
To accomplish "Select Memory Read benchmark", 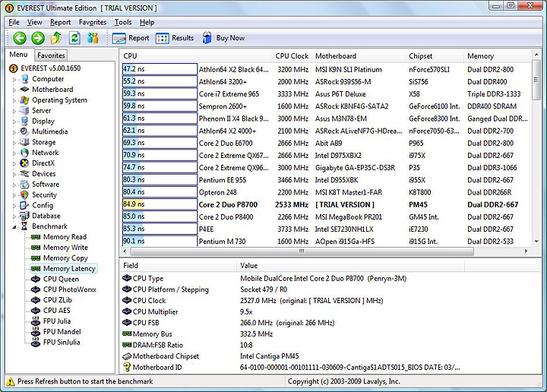I will [x=65, y=237].
